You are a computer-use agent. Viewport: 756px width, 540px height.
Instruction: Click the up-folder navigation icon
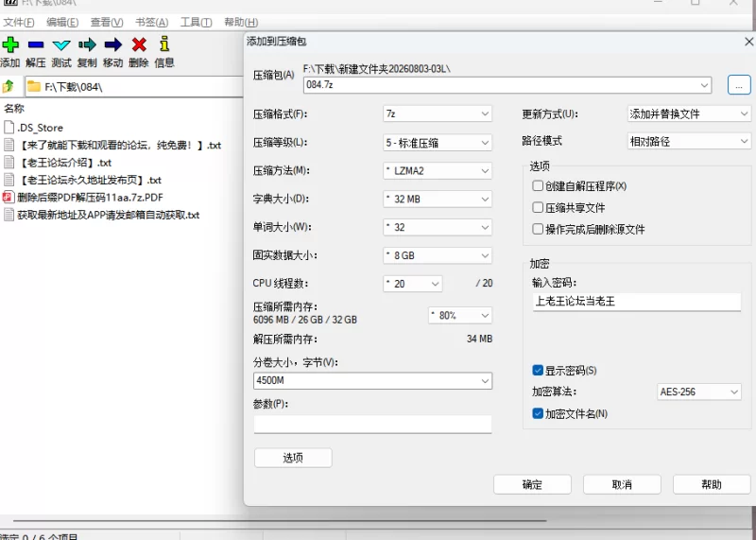(x=9, y=87)
